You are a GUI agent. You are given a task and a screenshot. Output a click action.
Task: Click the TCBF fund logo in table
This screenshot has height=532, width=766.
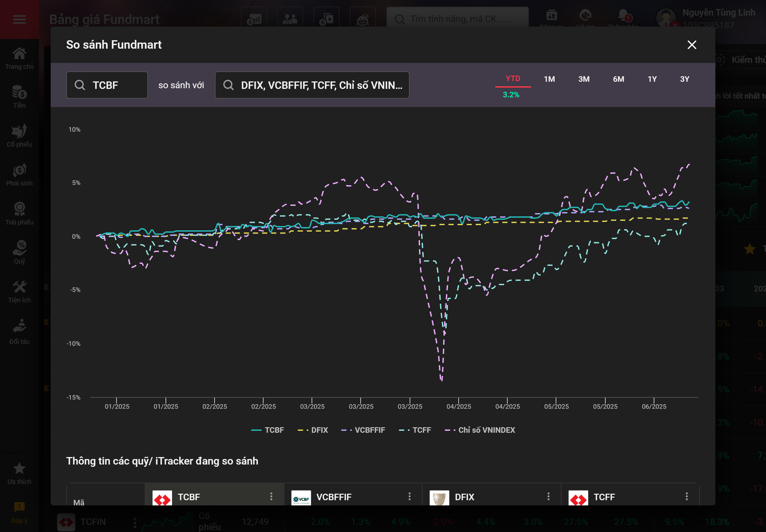coord(162,498)
